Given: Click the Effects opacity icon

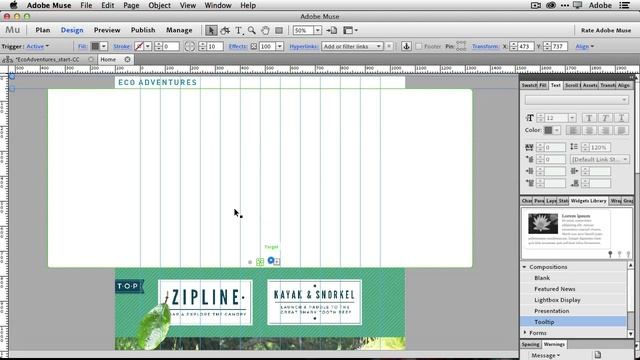Looking at the screenshot, I should pyautogui.click(x=253, y=46).
